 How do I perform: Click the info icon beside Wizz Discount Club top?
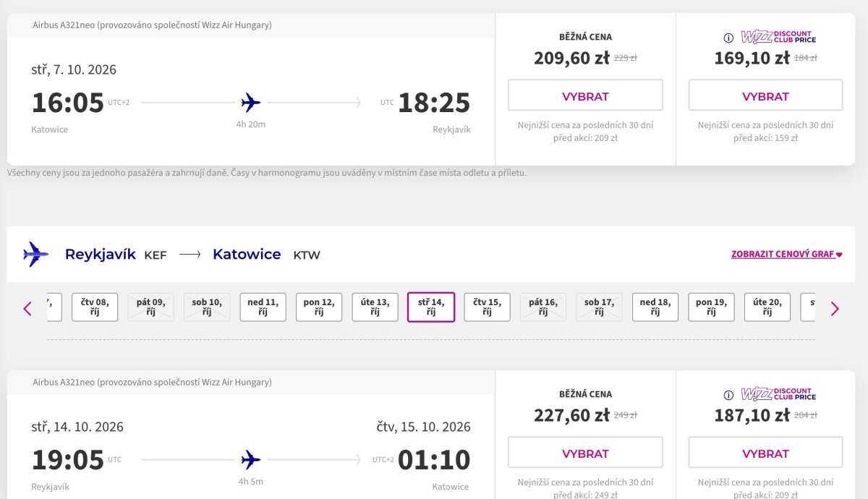click(728, 38)
